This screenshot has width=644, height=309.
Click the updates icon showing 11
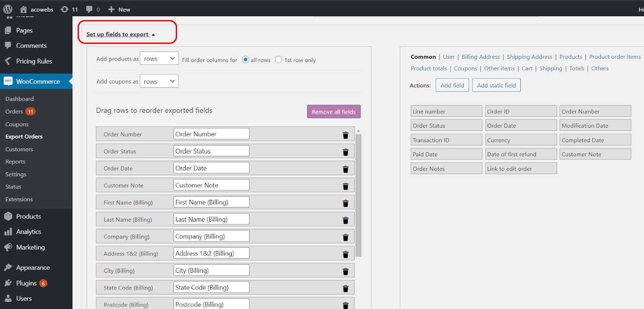(x=64, y=9)
